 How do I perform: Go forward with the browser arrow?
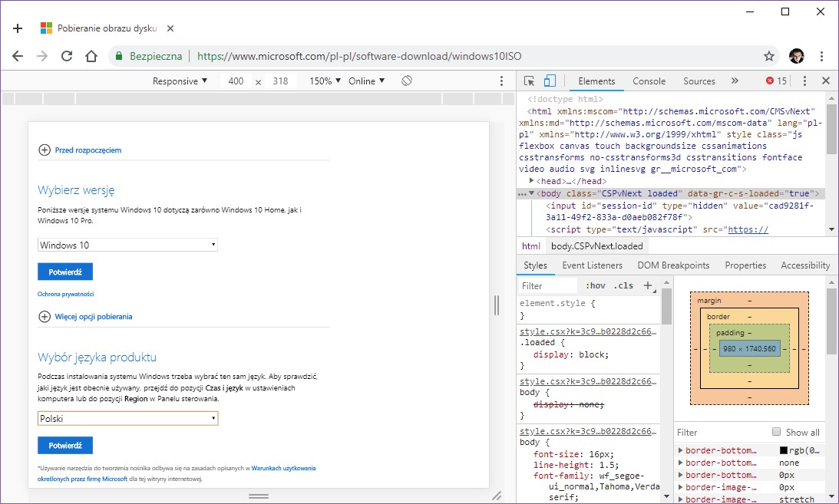point(42,56)
